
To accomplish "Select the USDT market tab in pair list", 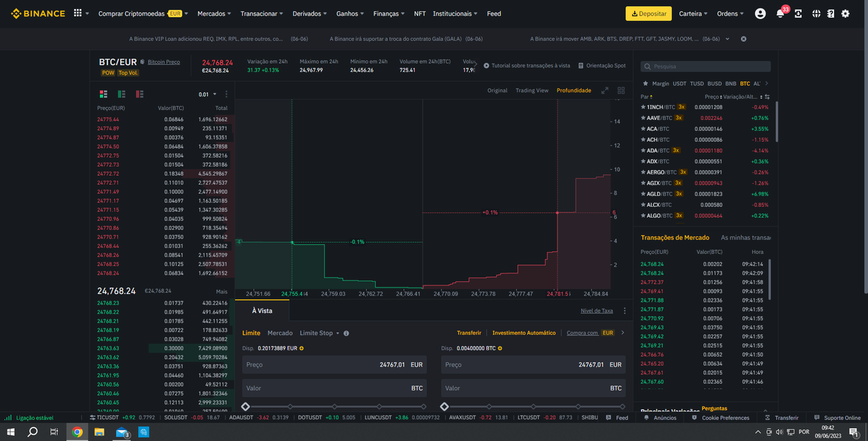I will point(679,83).
